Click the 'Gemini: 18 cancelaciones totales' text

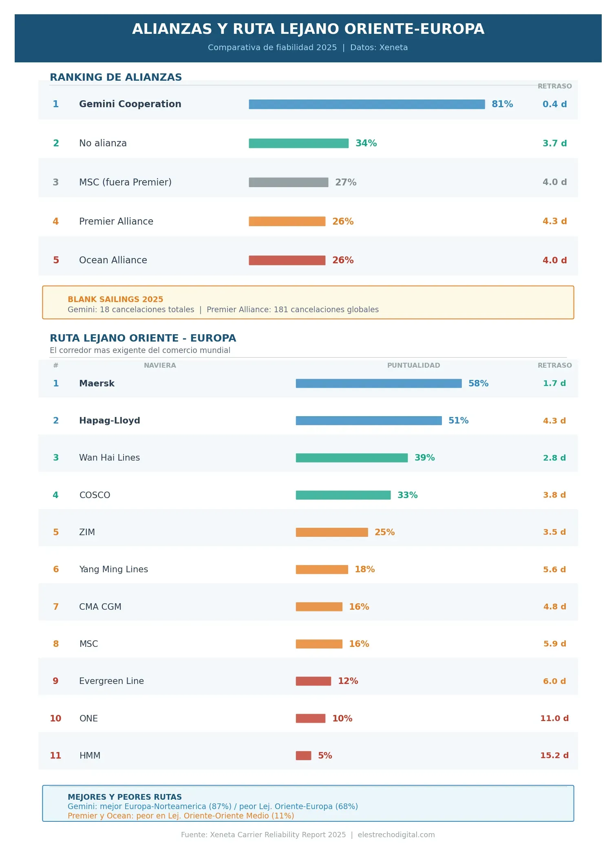click(x=131, y=309)
